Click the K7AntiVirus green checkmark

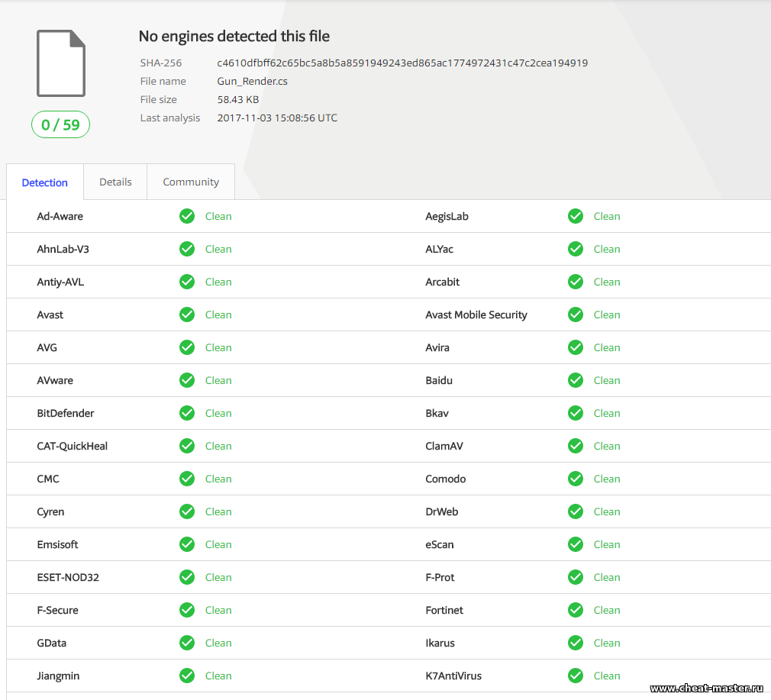(x=576, y=676)
